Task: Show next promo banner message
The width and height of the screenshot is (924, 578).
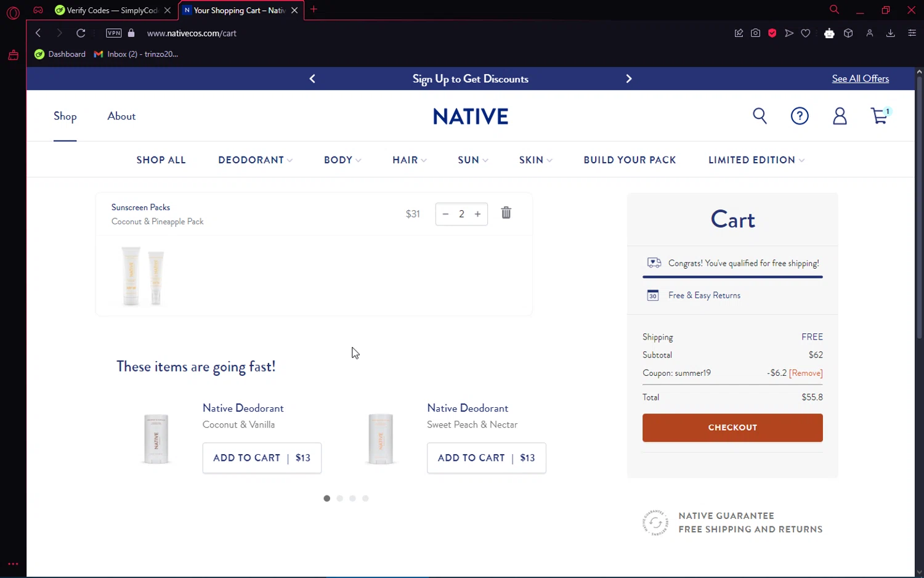Action: tap(629, 78)
